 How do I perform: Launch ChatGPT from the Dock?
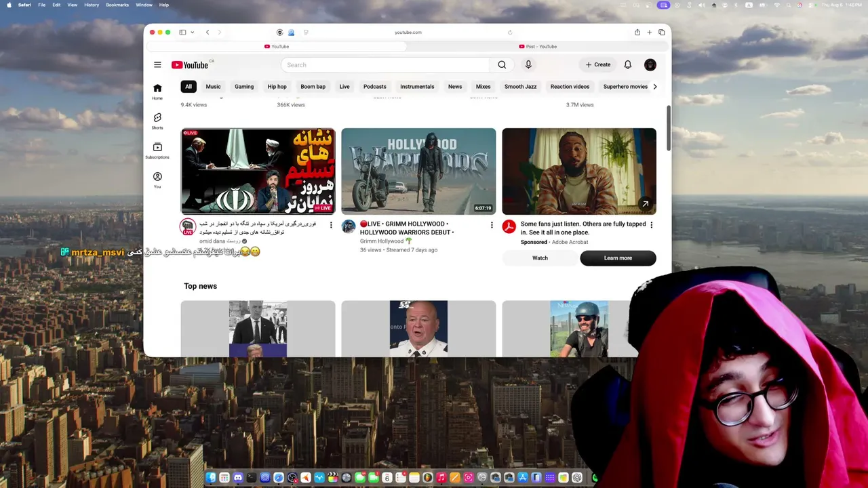pyautogui.click(x=577, y=478)
